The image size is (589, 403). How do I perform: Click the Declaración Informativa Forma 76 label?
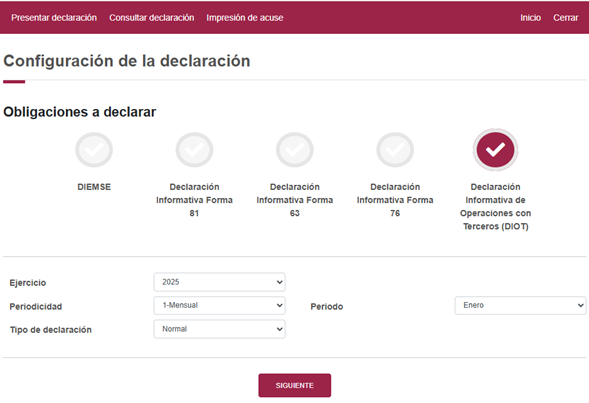395,200
